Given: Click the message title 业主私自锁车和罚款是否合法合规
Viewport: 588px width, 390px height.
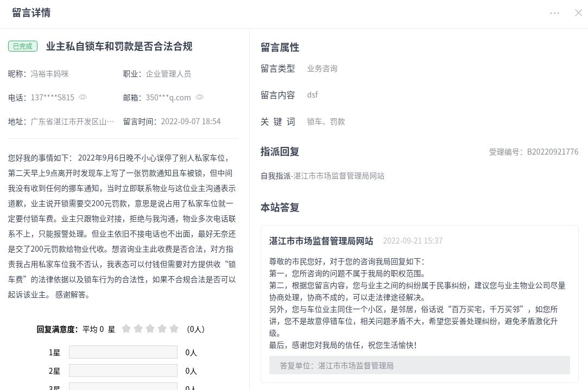Looking at the screenshot, I should 119,47.
